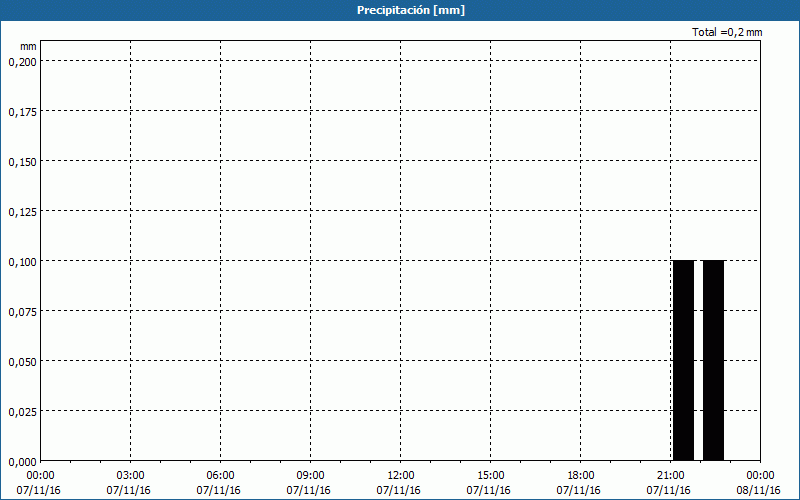Select the 0,050 y-axis label

(22, 361)
